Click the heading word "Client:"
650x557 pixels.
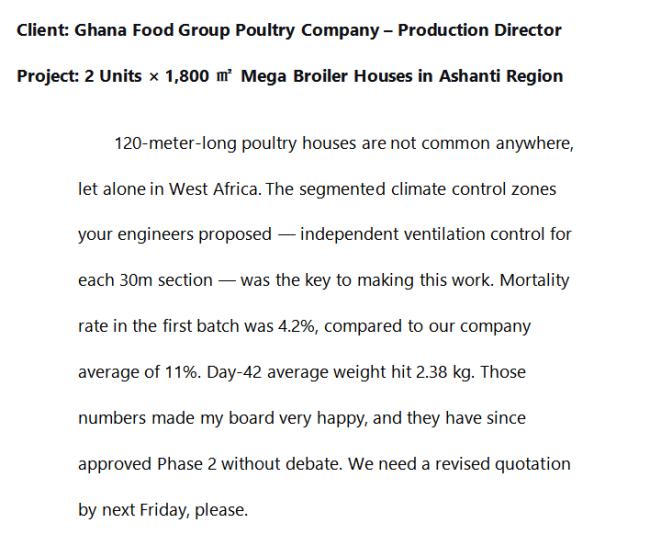point(43,30)
